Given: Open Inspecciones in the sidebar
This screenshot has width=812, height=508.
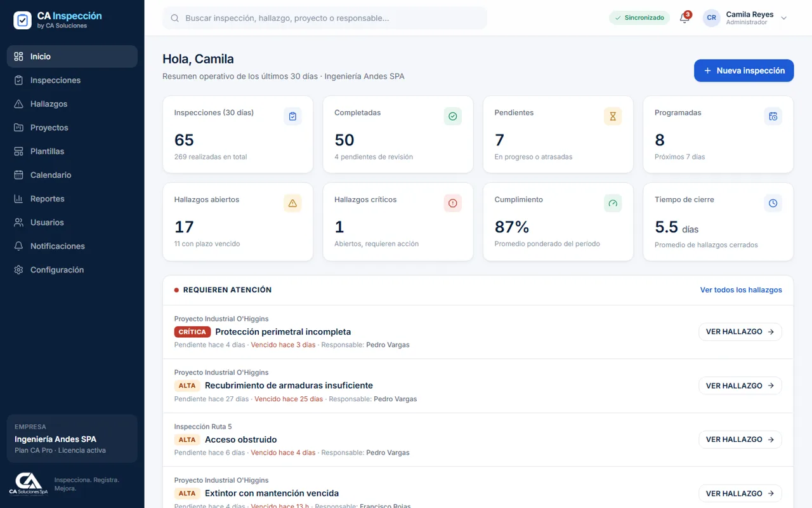Looking at the screenshot, I should (72, 80).
